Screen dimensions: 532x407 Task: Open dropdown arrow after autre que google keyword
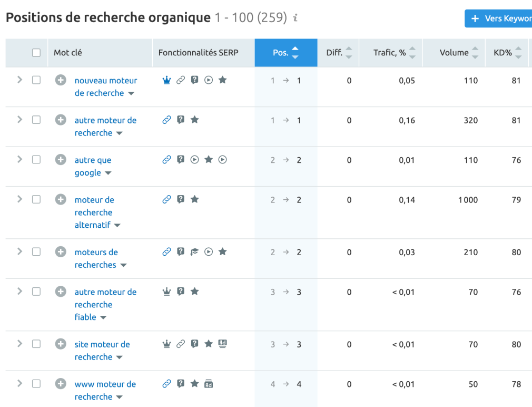[x=108, y=173]
